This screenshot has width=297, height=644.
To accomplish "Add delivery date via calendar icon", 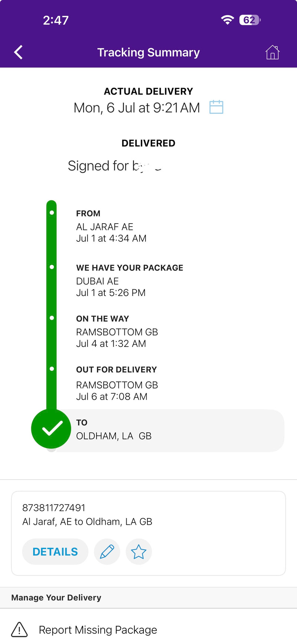I will click(x=216, y=107).
